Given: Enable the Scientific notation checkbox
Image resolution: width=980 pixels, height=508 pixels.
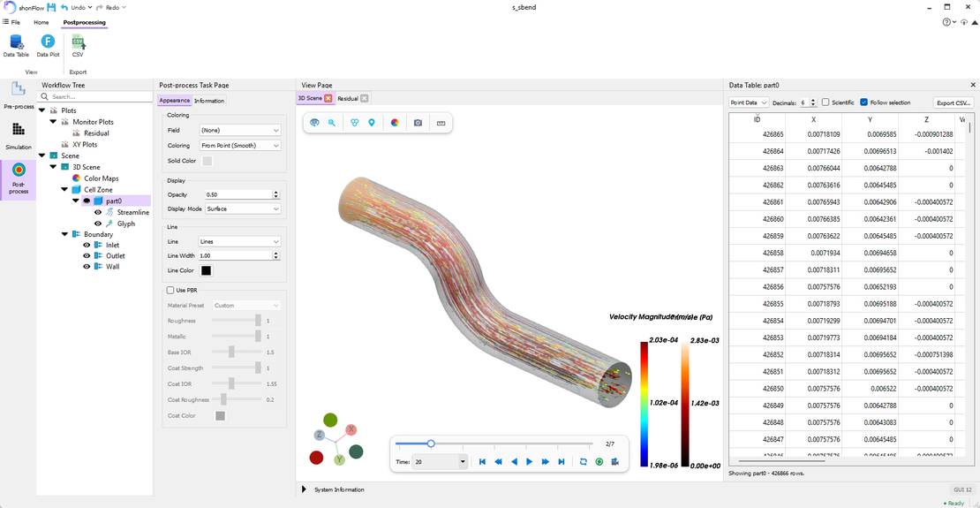Looking at the screenshot, I should click(825, 102).
